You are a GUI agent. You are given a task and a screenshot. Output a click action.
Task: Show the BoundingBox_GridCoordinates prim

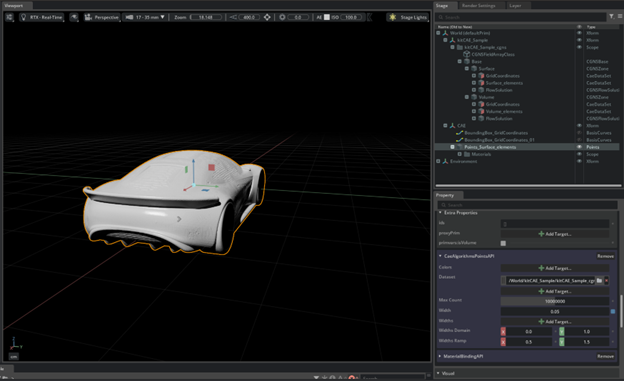click(579, 133)
